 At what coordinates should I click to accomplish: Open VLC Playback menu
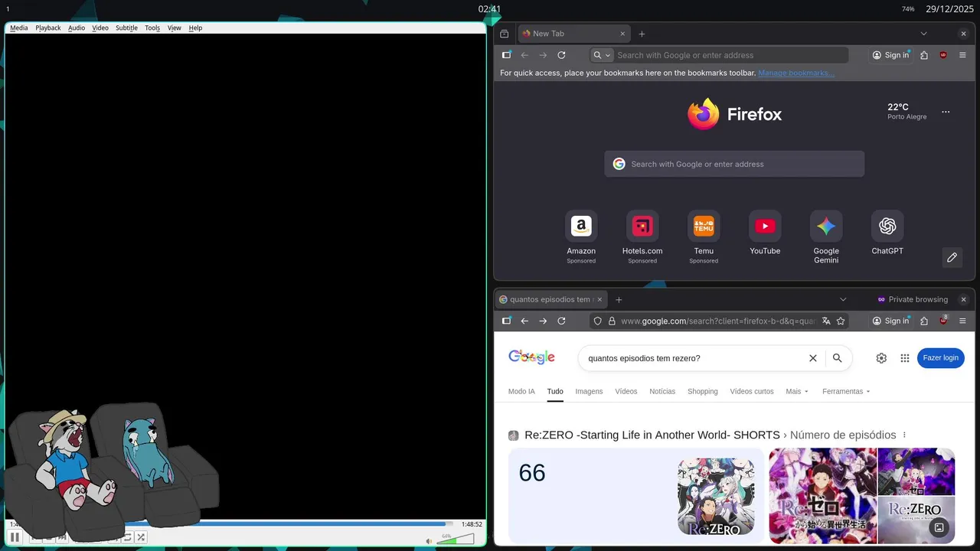click(x=48, y=28)
